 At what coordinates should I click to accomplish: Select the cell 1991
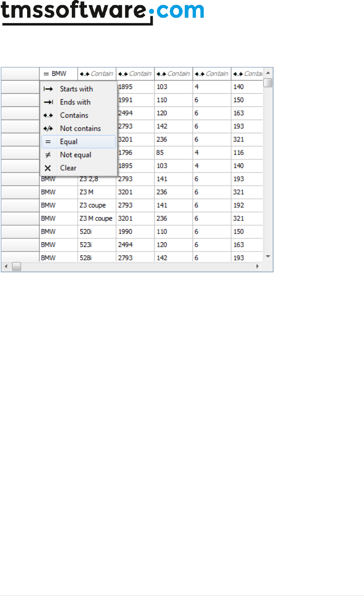click(135, 100)
